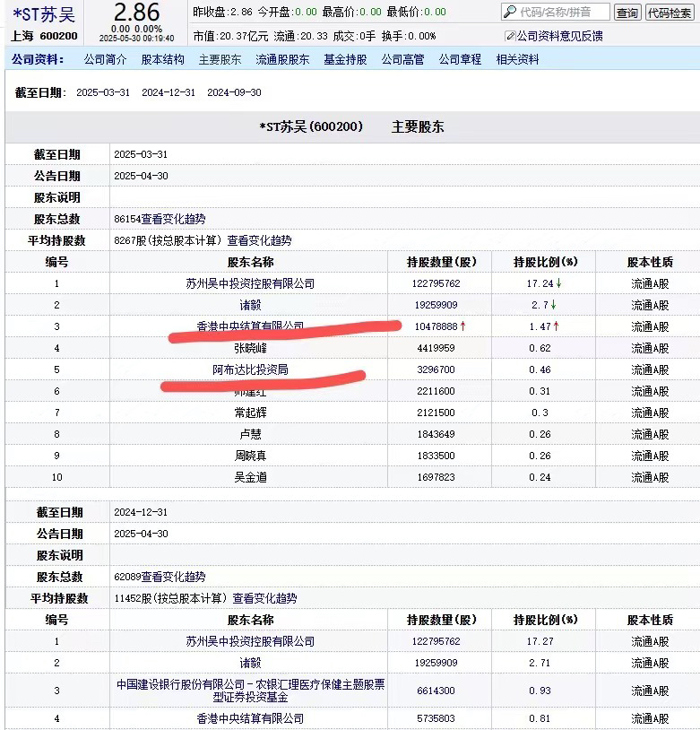Screen dimensions: 700x730
Task: Click 中国建设银行 农银汇理医疗保健 fund shareholder
Action: pyautogui.click(x=250, y=691)
